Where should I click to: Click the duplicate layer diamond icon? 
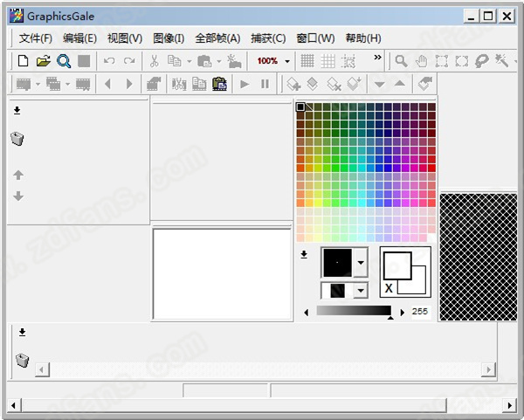click(312, 84)
